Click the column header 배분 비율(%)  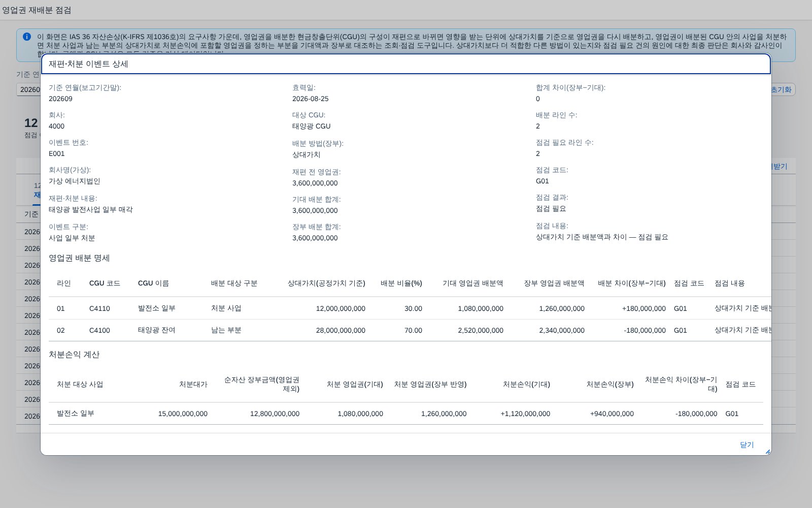pyautogui.click(x=401, y=283)
